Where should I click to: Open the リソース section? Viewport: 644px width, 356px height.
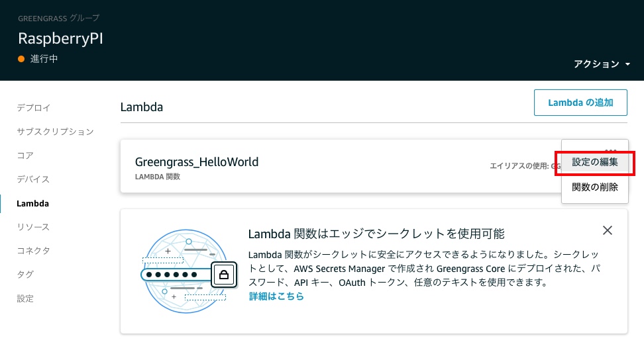(33, 227)
